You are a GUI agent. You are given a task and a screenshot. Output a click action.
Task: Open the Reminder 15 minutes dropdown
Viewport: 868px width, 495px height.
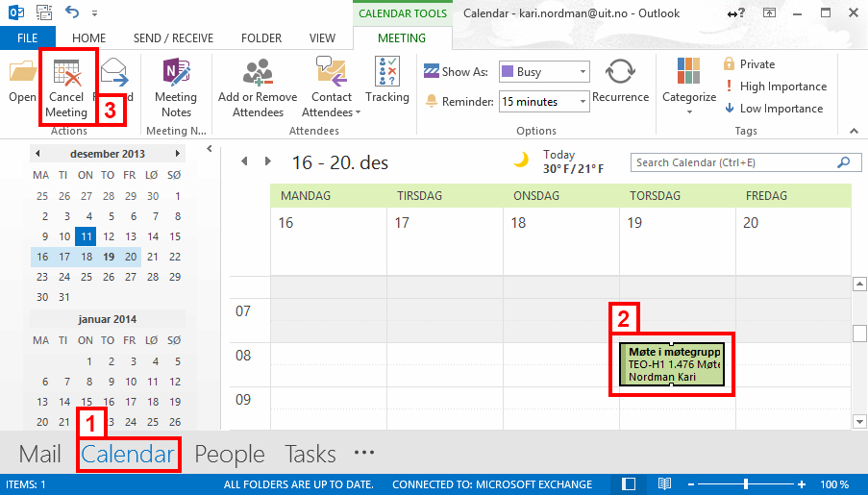click(x=583, y=101)
